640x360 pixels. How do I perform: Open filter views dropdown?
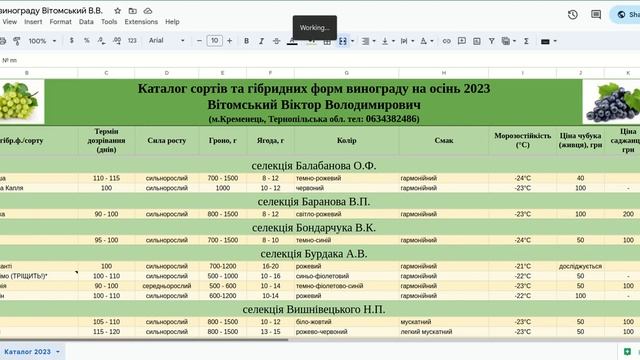coord(509,41)
